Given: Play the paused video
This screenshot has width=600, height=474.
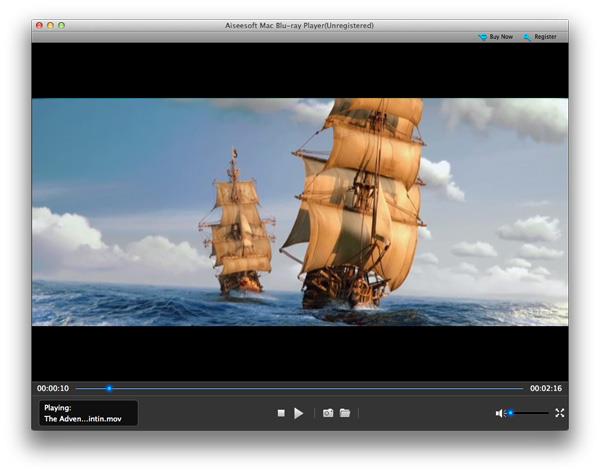Looking at the screenshot, I should 298,413.
